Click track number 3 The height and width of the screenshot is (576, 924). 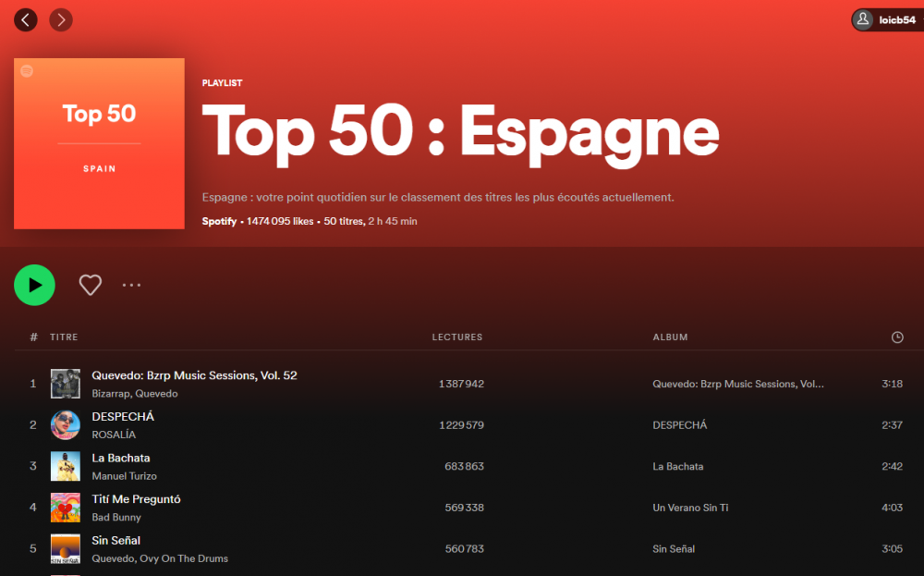[33, 466]
